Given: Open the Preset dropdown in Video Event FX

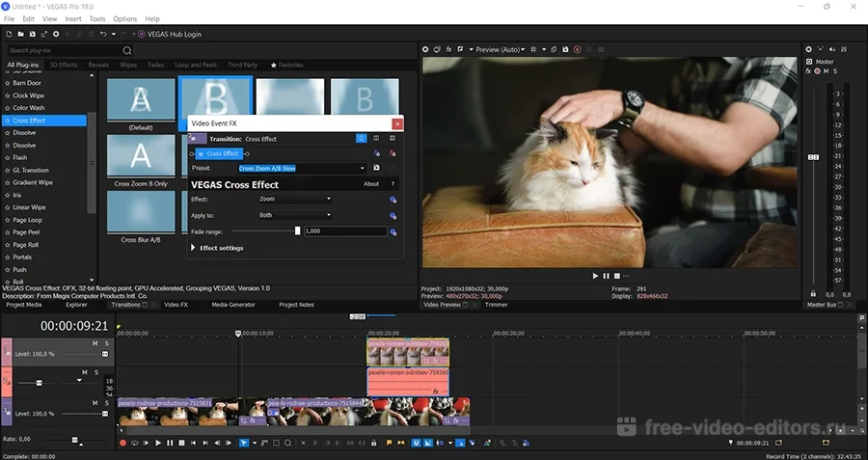Looking at the screenshot, I should [x=361, y=168].
